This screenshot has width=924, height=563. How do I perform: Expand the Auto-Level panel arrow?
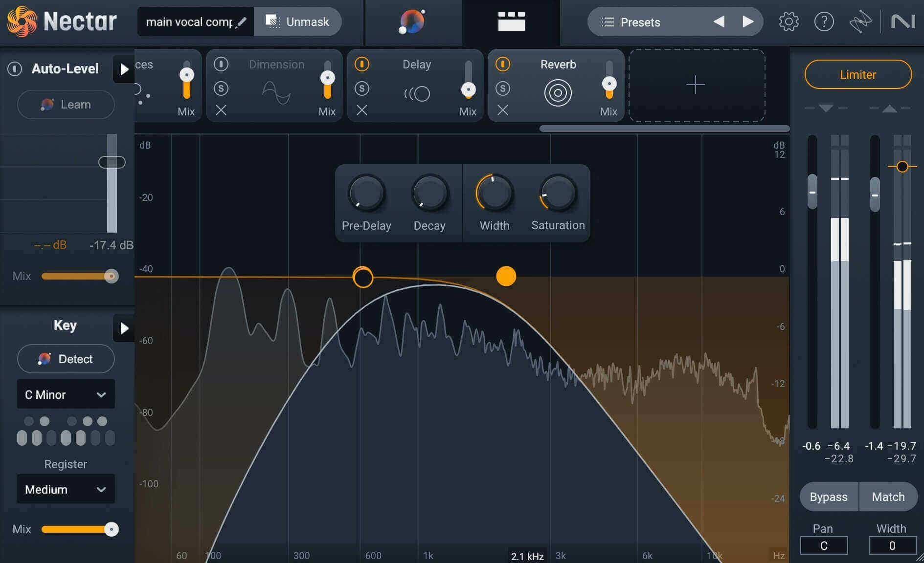(x=124, y=69)
